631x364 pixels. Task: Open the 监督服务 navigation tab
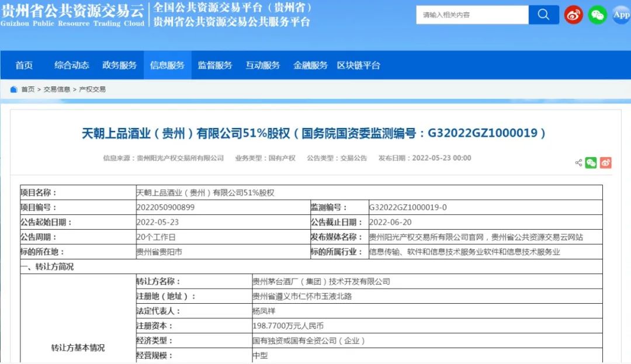(x=215, y=65)
